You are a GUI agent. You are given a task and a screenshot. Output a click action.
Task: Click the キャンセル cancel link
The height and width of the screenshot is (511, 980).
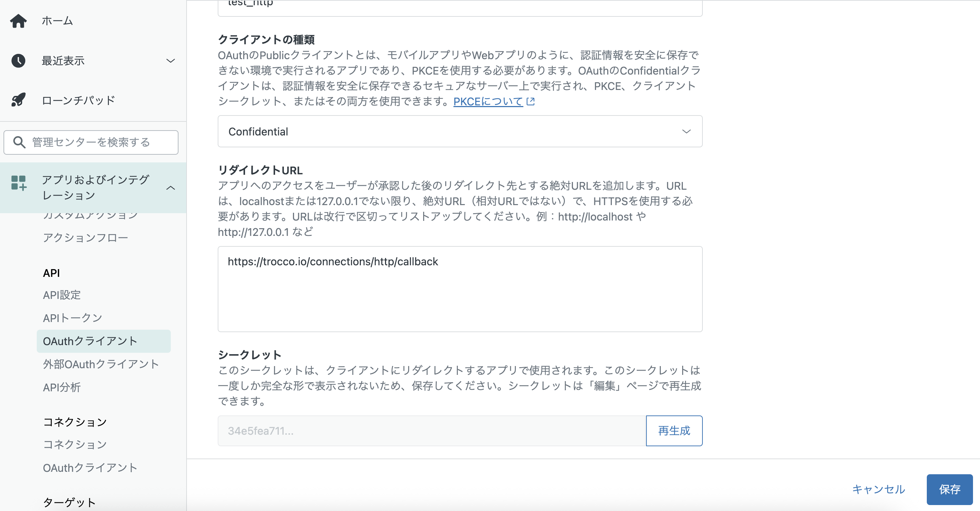(879, 489)
